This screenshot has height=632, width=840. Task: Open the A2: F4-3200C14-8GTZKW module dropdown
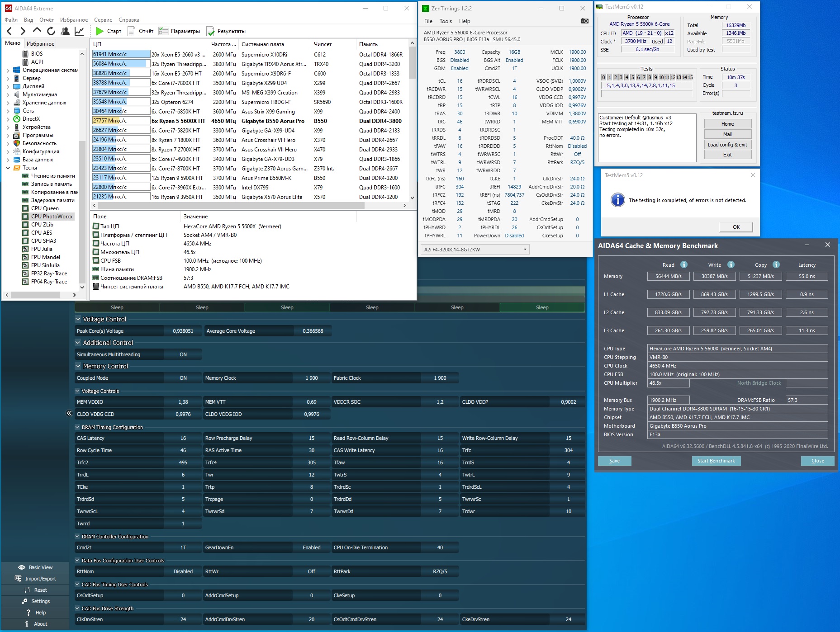(475, 249)
